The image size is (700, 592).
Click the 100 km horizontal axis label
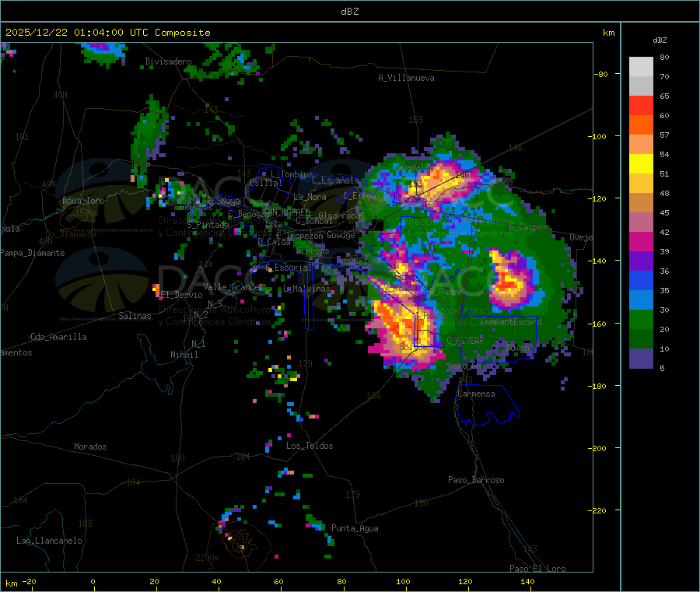pos(403,581)
